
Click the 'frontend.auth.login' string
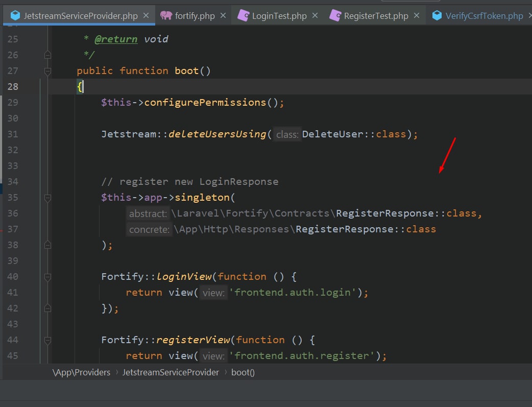[x=293, y=293]
